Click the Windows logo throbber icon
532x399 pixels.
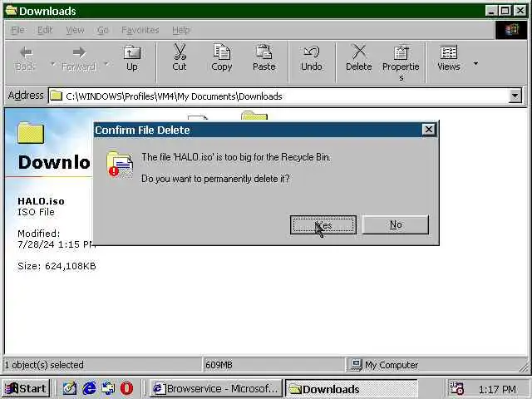(512, 30)
